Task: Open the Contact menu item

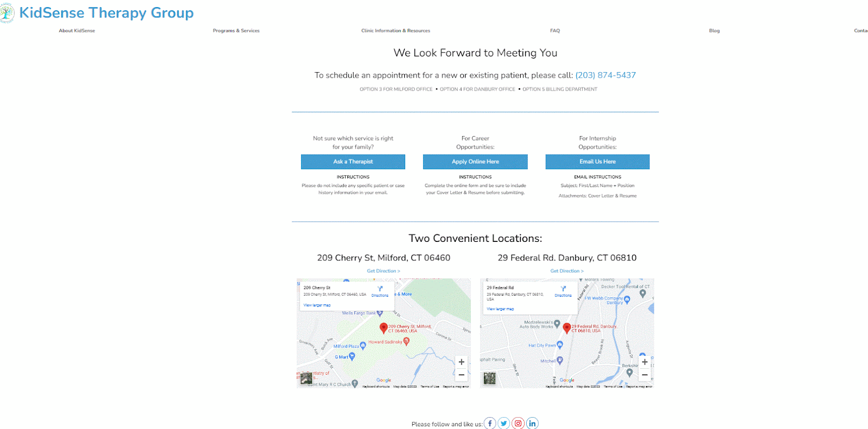Action: 861,31
